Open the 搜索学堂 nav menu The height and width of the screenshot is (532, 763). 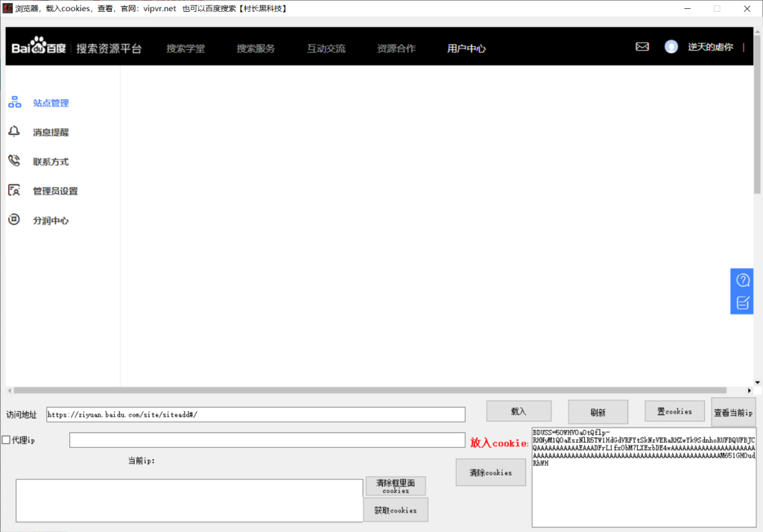coord(186,48)
